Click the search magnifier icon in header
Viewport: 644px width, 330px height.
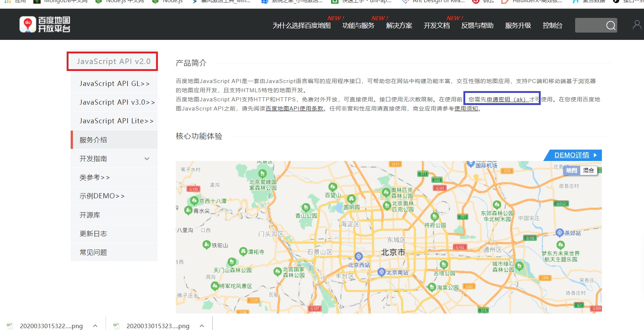click(610, 25)
